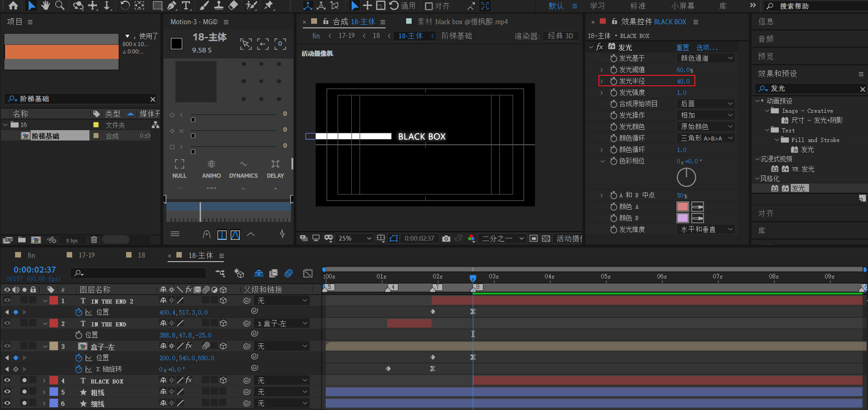Open the 二分之一 resolution dropdown
The image size is (868, 410).
point(503,238)
